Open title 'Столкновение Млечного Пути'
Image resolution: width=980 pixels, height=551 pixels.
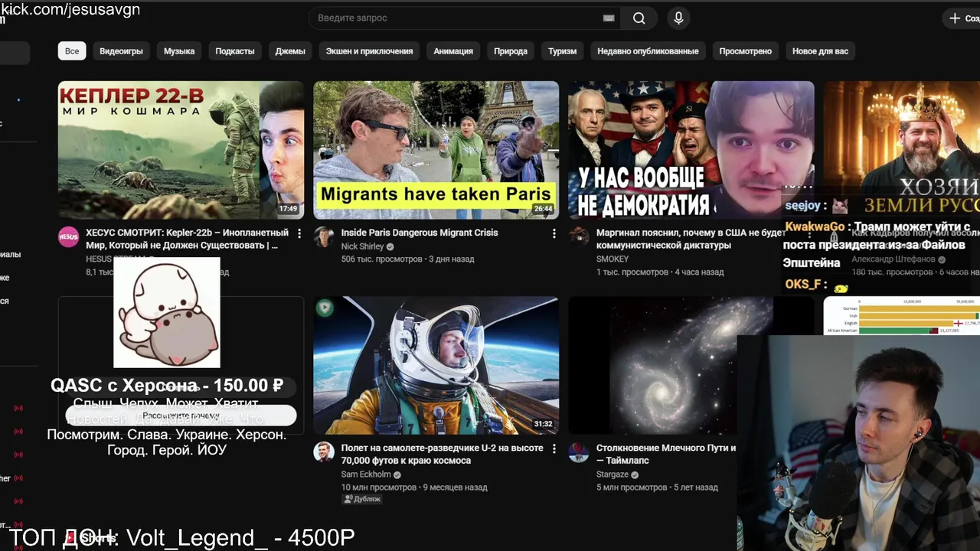tap(666, 454)
